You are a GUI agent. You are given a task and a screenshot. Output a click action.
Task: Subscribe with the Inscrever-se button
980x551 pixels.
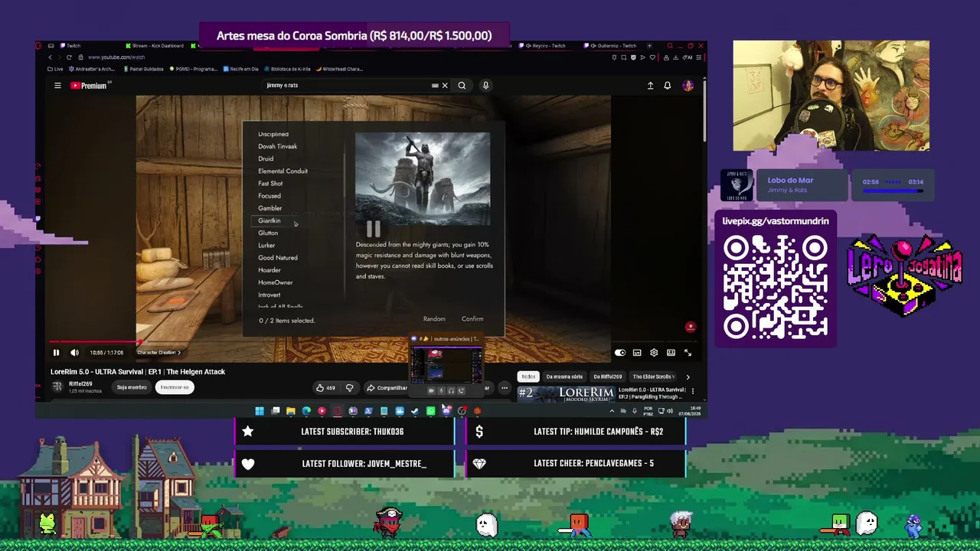175,387
